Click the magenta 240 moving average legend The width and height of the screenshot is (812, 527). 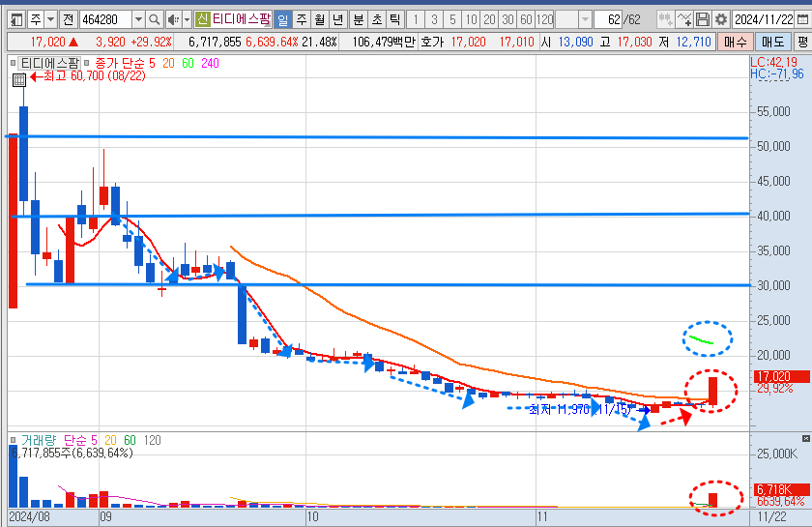click(210, 63)
